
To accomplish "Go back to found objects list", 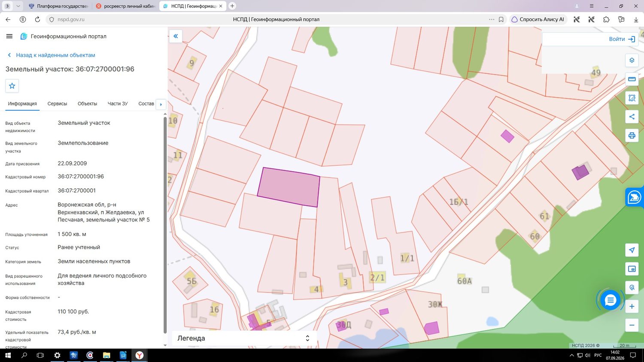I will pyautogui.click(x=52, y=55).
